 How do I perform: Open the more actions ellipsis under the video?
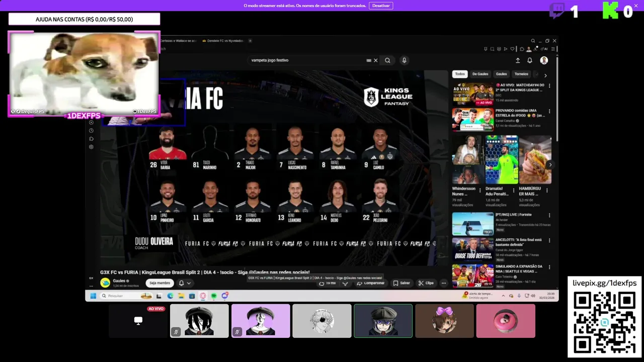[443, 283]
